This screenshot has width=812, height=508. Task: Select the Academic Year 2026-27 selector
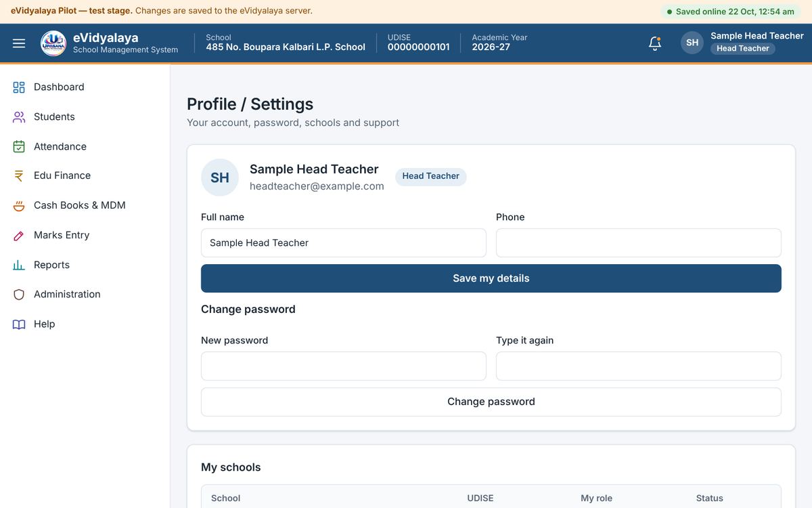point(499,43)
